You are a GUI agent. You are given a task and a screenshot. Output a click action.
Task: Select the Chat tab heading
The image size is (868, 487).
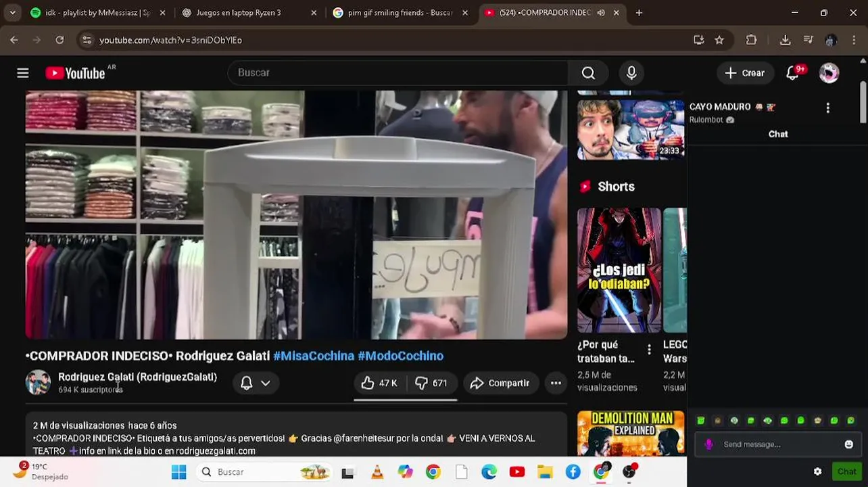(x=778, y=134)
